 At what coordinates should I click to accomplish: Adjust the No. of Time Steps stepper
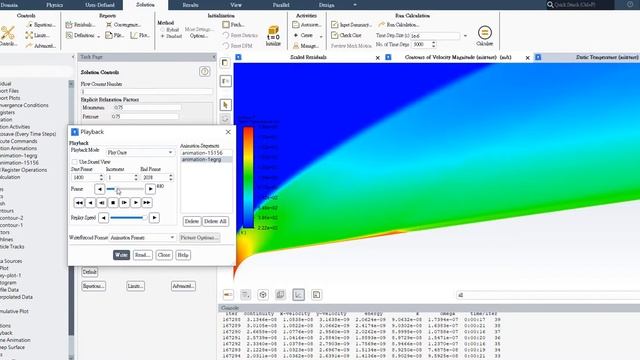point(433,44)
